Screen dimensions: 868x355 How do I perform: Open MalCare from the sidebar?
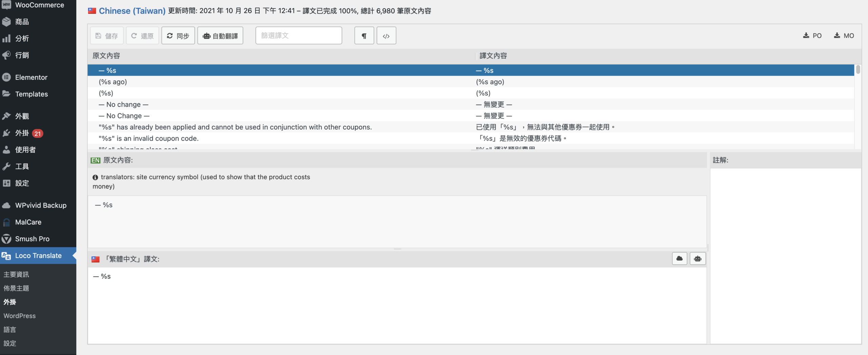28,222
